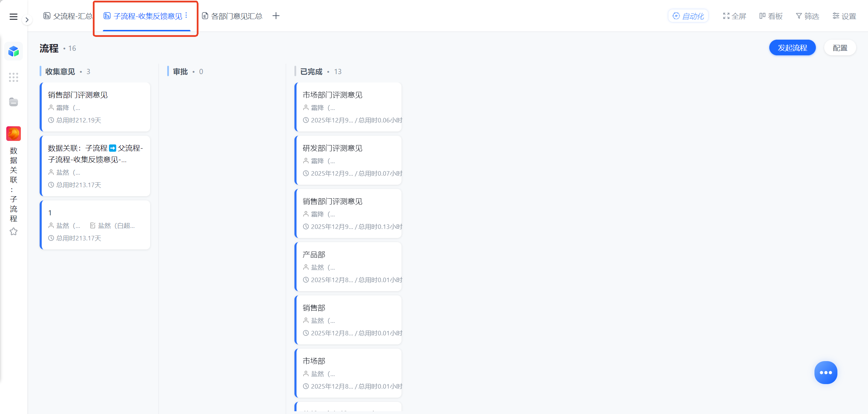Open the 销售部 card
This screenshot has width=868, height=414.
(x=348, y=320)
